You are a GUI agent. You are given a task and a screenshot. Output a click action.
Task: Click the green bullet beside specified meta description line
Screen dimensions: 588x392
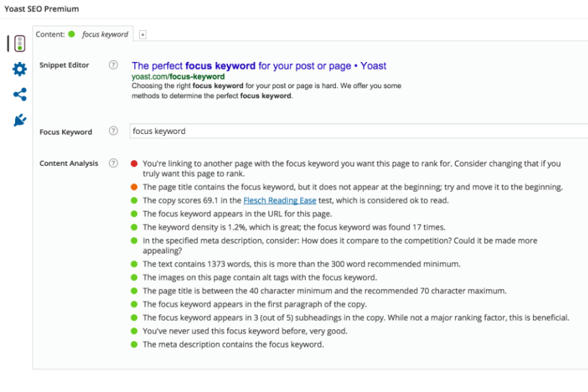click(x=134, y=240)
